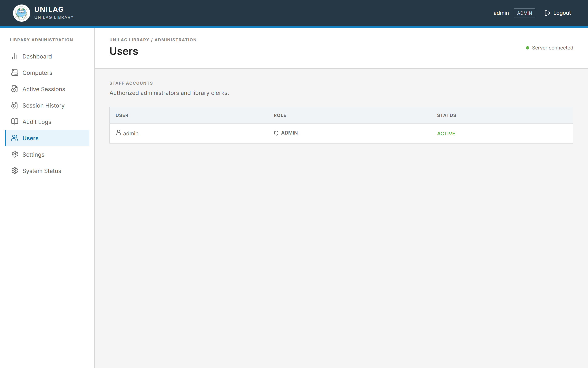Screen dimensions: 588x368
Task: Click the ROLE column header
Action: click(280, 115)
